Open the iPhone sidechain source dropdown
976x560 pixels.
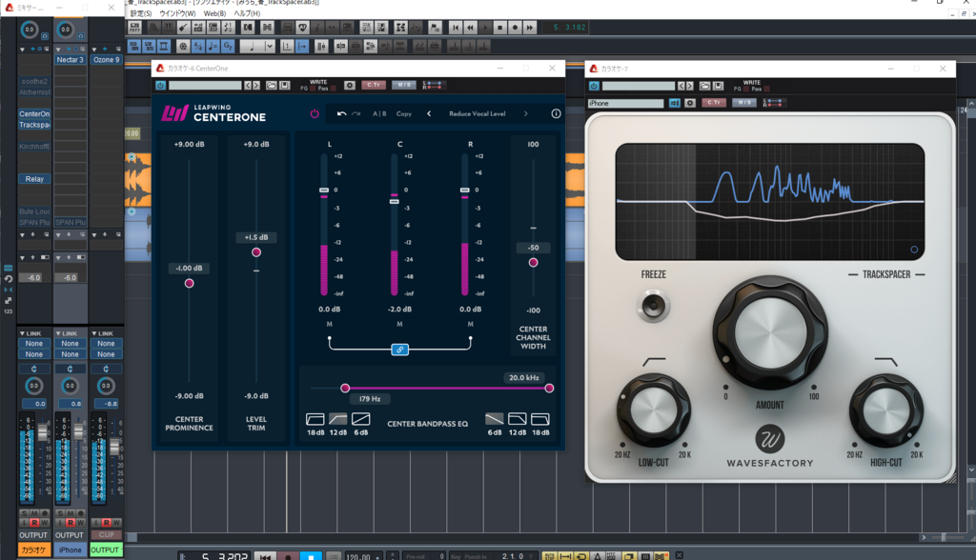pos(625,103)
